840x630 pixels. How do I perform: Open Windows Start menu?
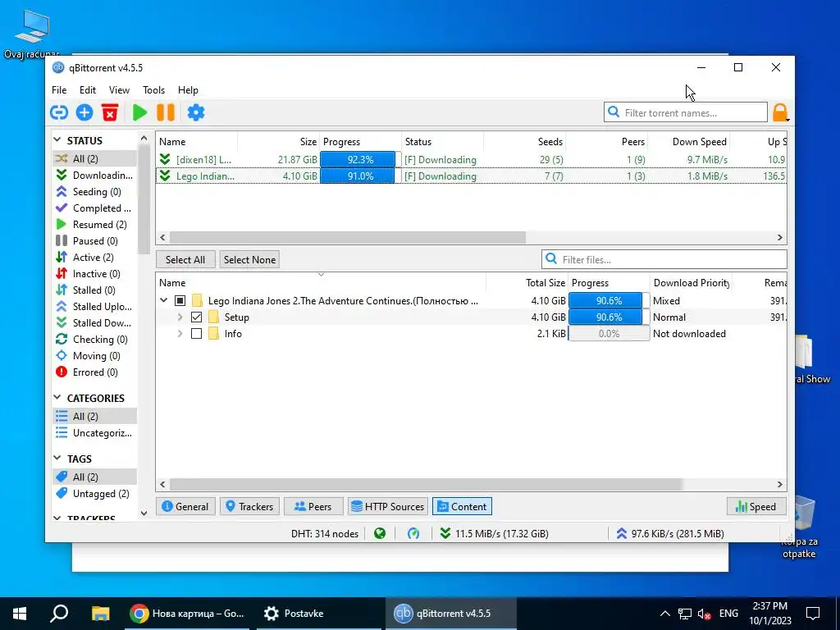[x=20, y=614]
